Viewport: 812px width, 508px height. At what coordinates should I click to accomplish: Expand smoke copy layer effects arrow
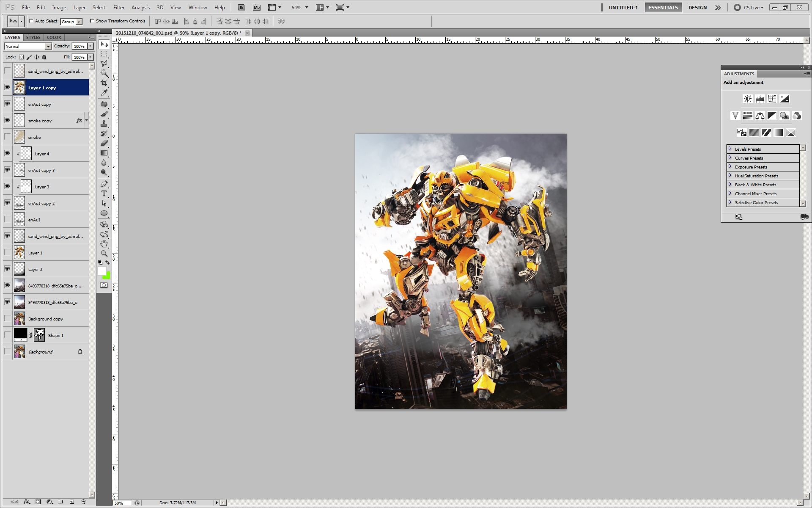(x=86, y=121)
